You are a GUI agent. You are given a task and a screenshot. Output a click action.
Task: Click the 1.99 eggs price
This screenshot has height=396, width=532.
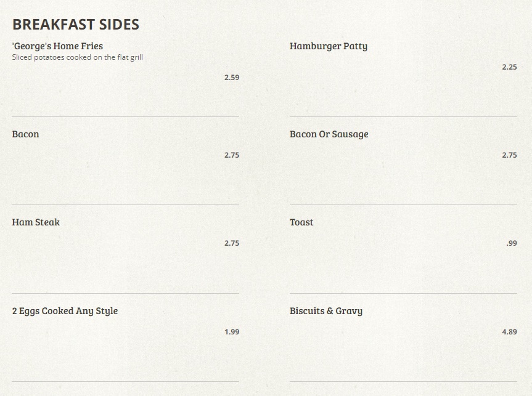click(x=232, y=332)
